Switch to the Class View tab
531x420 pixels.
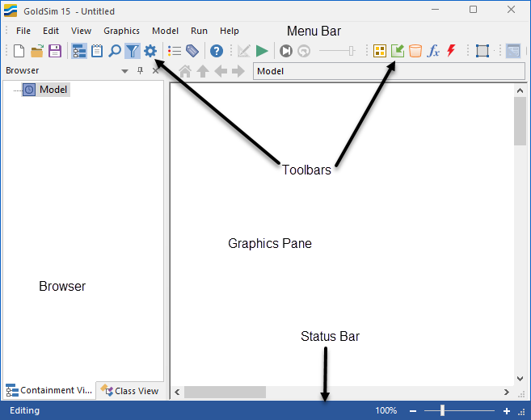tap(130, 391)
